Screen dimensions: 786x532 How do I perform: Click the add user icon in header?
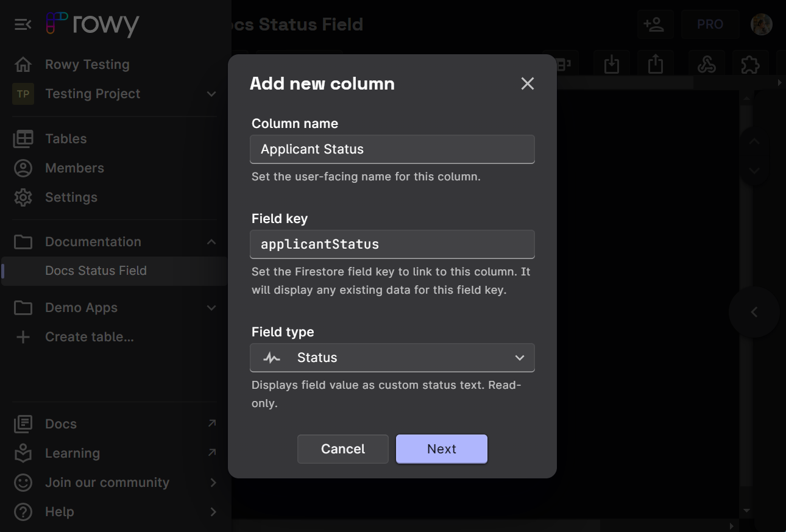[x=654, y=25]
